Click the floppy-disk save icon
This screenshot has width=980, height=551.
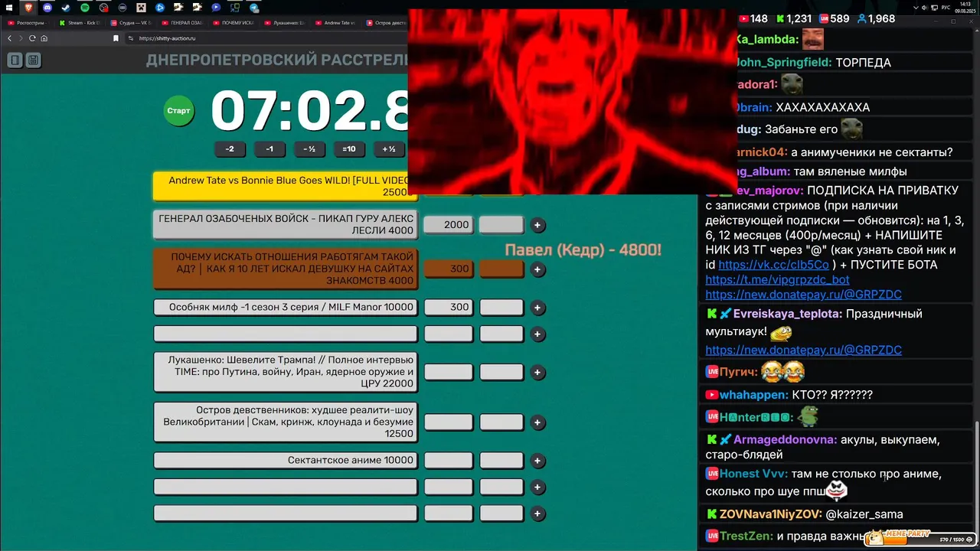(x=33, y=60)
